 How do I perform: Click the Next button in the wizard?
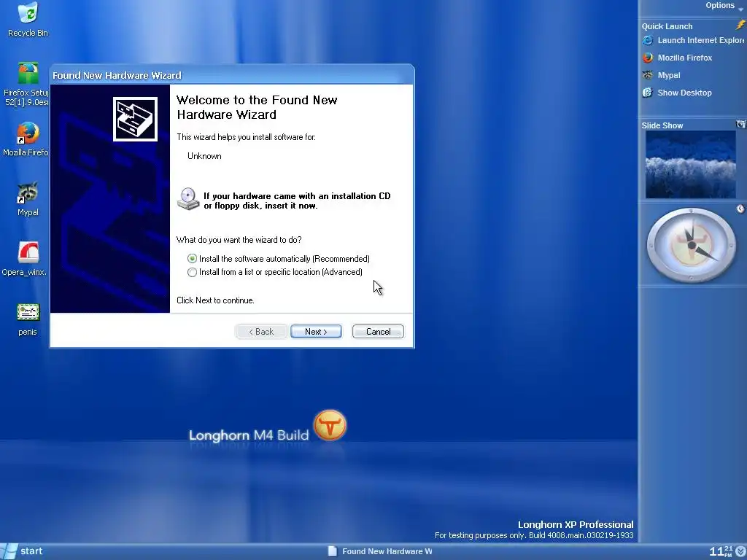pos(316,332)
